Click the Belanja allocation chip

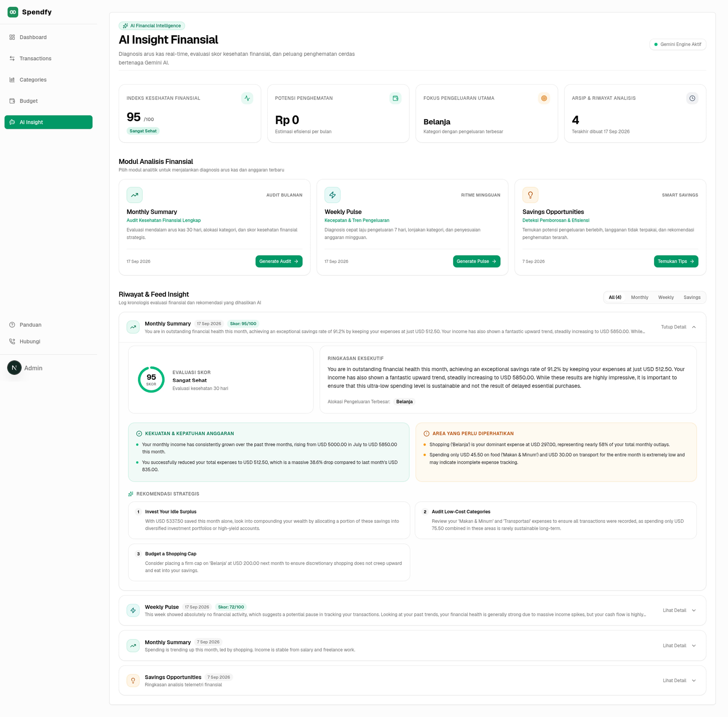pyautogui.click(x=404, y=402)
